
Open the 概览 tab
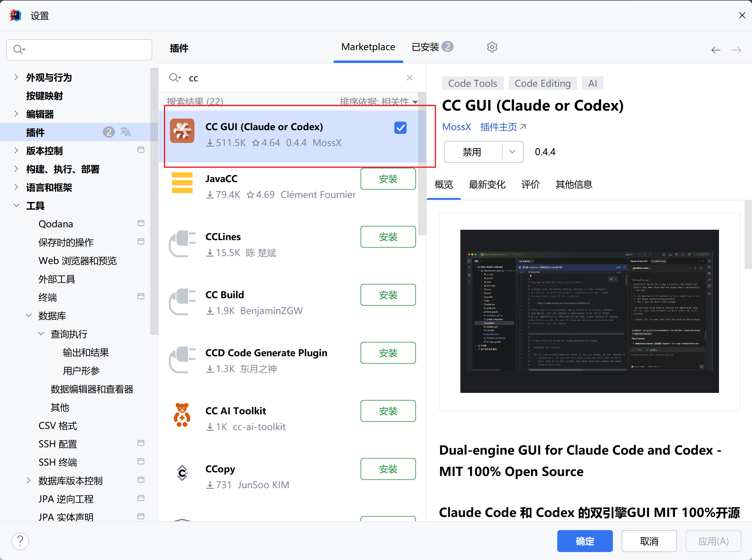(x=444, y=185)
